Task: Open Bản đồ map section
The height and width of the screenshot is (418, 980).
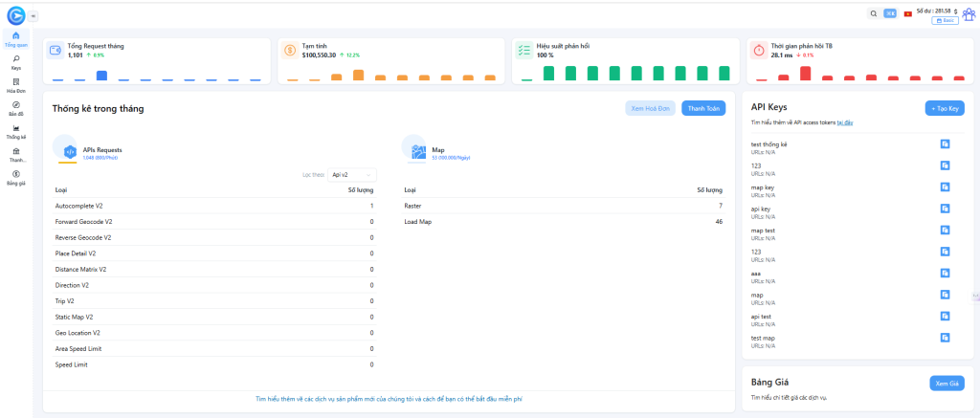Action: click(x=16, y=108)
